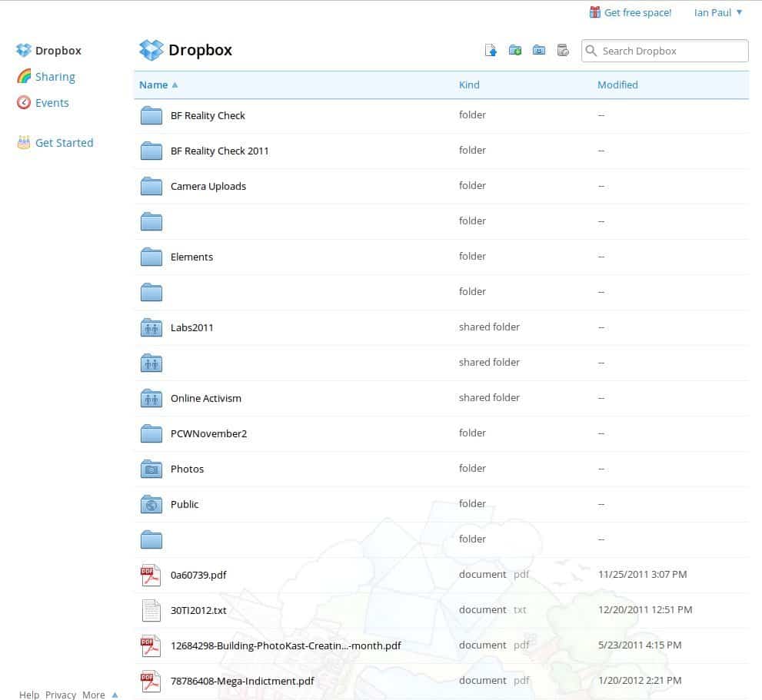Open the Photos folder name
Screen dimensions: 762x700
tap(187, 469)
